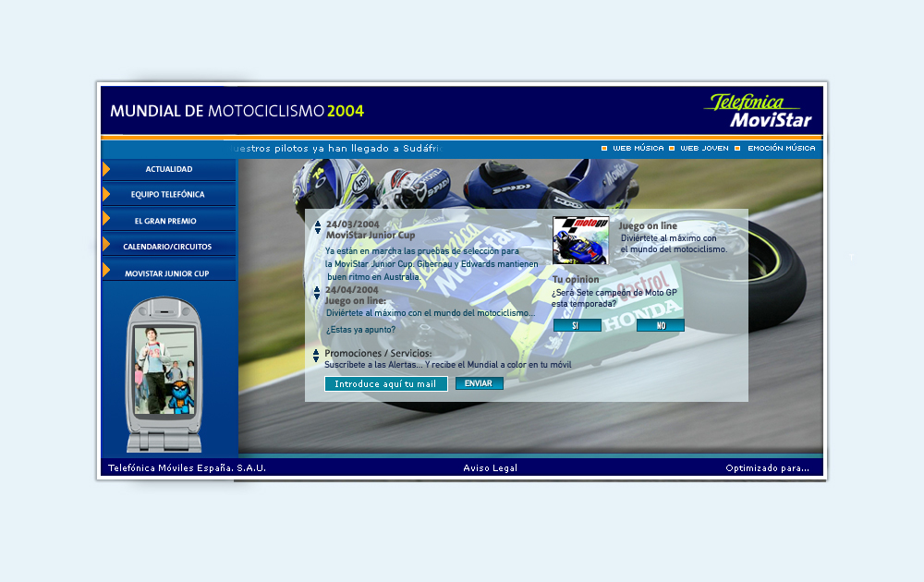Click the Promociones / Servicios heading
924x582 pixels.
[378, 354]
